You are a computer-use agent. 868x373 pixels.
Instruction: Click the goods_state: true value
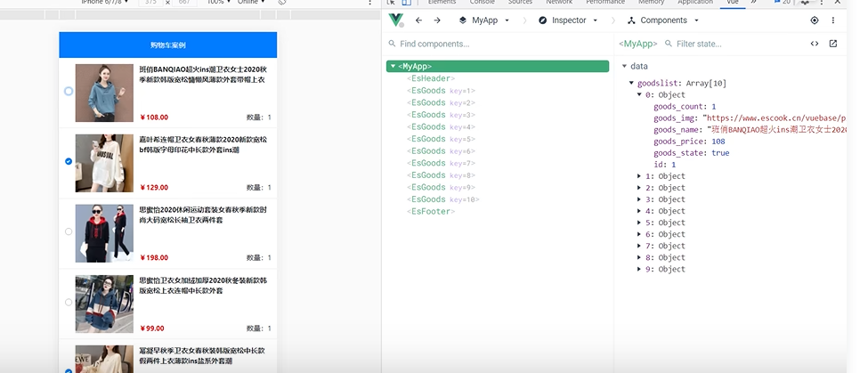[x=720, y=153]
